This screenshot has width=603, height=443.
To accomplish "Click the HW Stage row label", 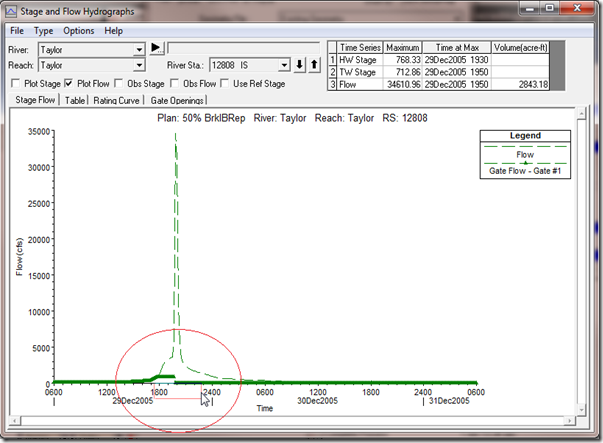I will coord(358,60).
